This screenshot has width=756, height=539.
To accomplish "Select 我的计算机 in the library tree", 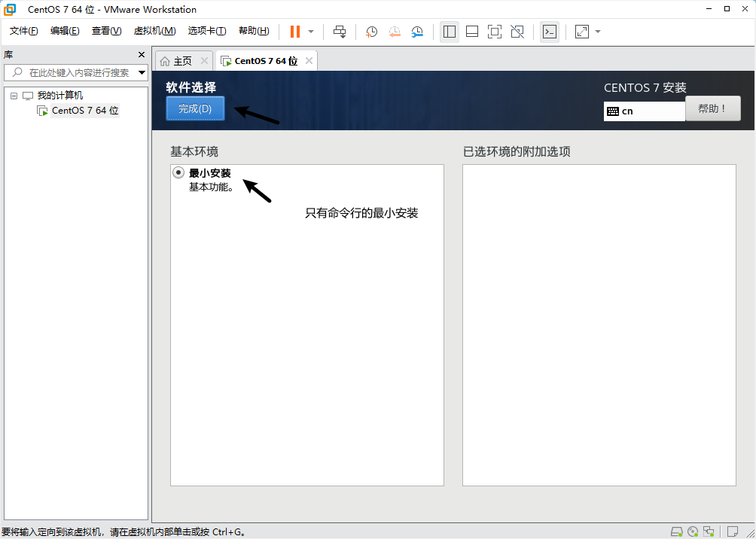I will click(60, 96).
